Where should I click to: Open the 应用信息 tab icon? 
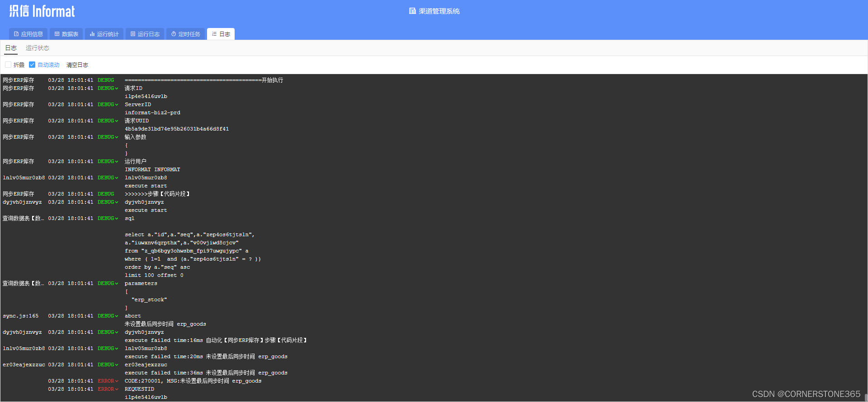(x=16, y=34)
